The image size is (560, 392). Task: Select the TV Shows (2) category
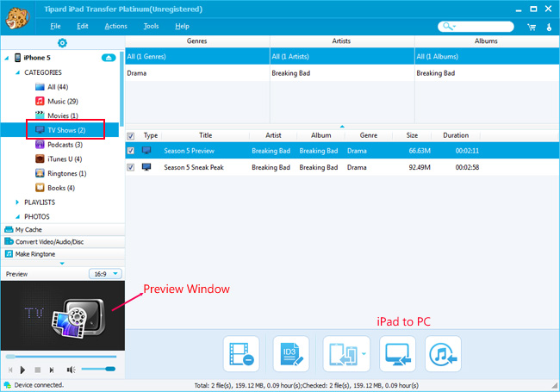(60, 130)
